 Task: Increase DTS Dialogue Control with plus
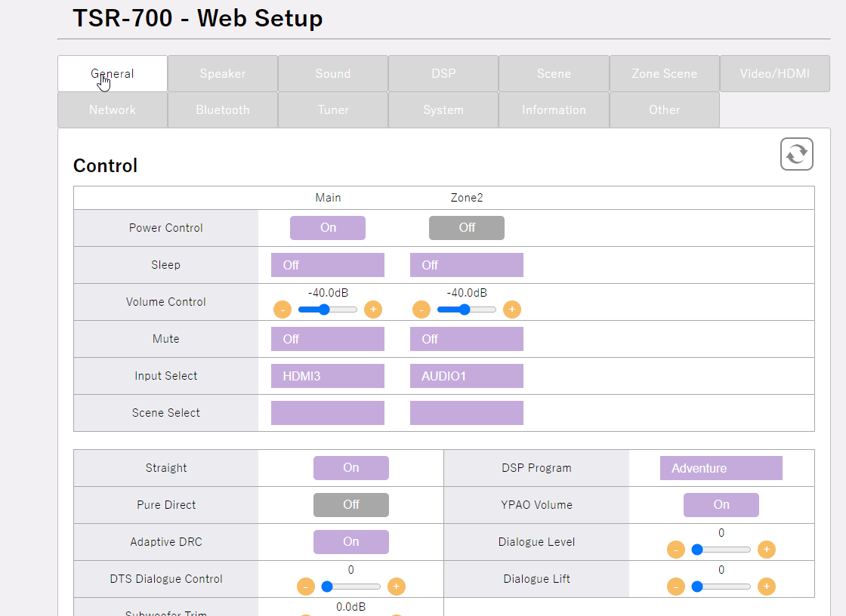coord(397,587)
